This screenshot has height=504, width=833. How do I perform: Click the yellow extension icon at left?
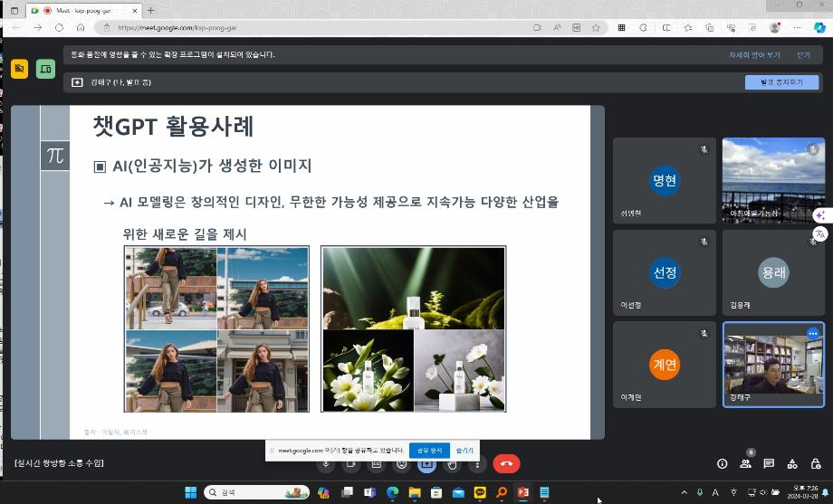pos(20,69)
